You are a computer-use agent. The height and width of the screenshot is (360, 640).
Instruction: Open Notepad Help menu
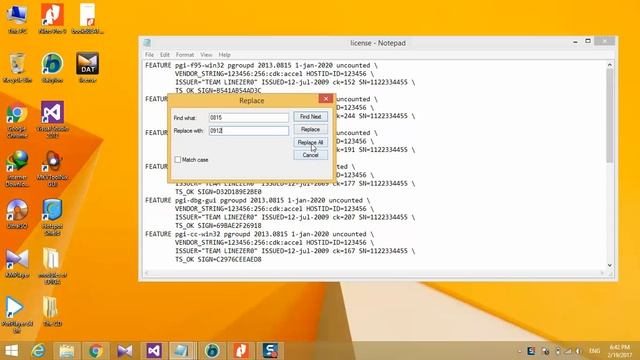[x=224, y=55]
